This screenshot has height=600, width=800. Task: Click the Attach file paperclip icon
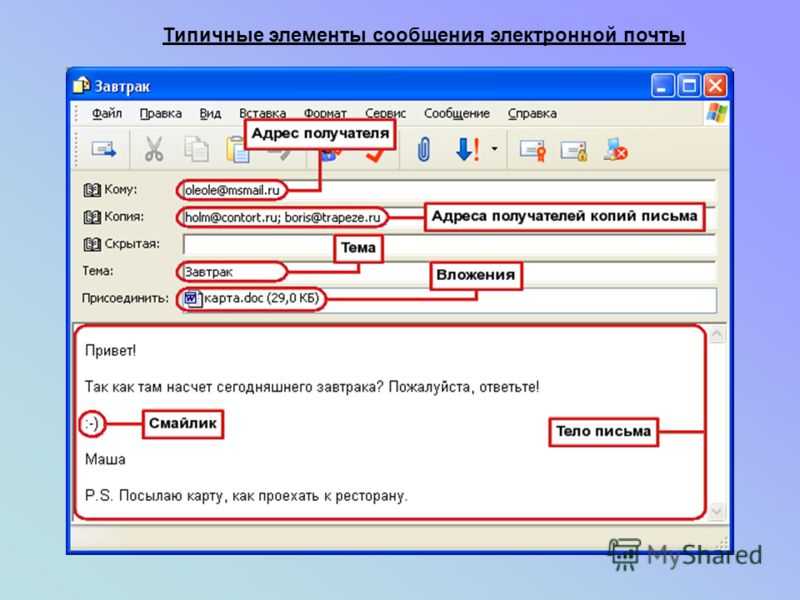click(423, 150)
